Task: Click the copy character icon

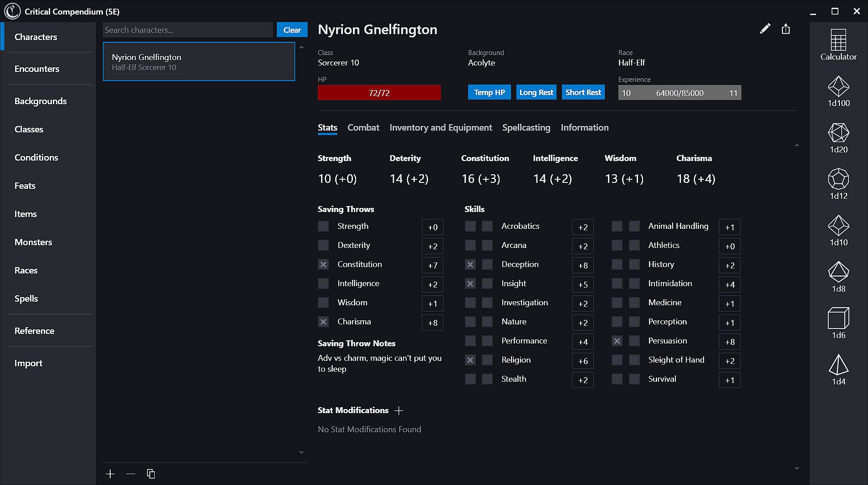Action: coord(151,474)
